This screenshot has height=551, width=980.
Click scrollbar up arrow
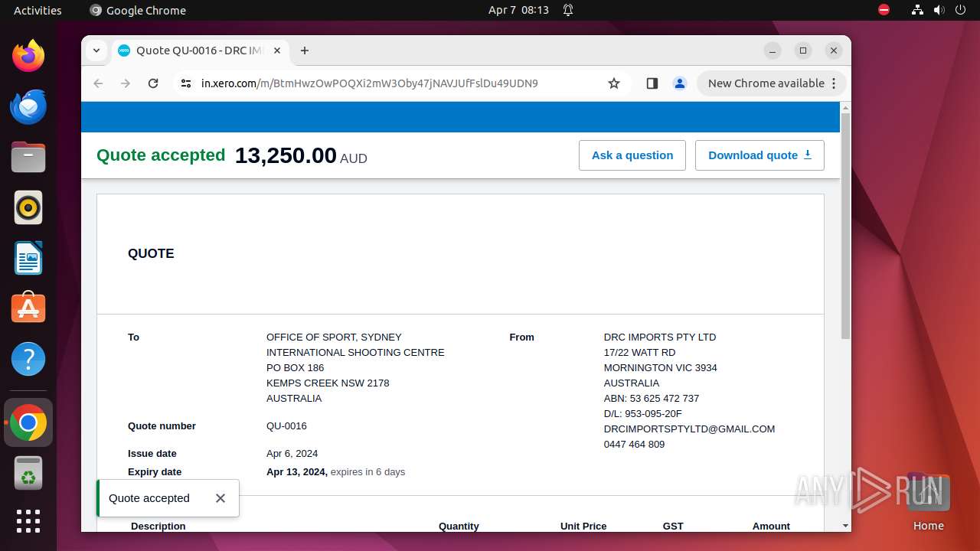[845, 107]
